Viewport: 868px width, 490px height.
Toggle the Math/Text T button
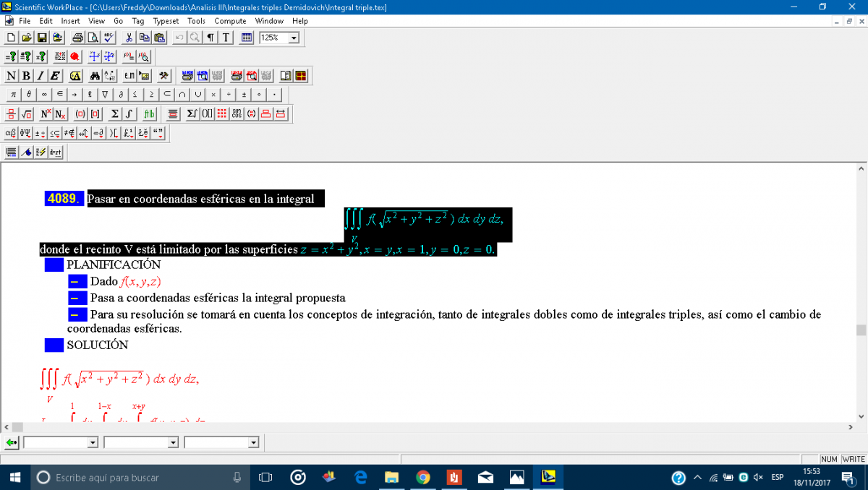(225, 38)
